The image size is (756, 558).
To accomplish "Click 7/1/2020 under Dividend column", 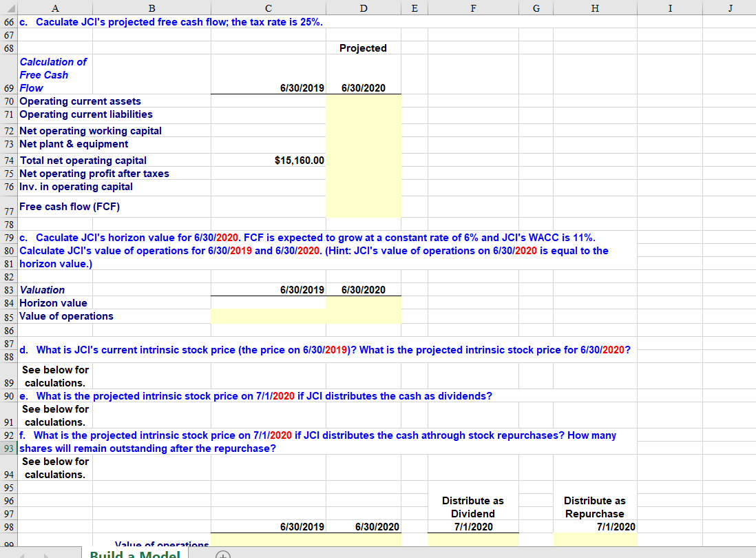I will click(474, 526).
